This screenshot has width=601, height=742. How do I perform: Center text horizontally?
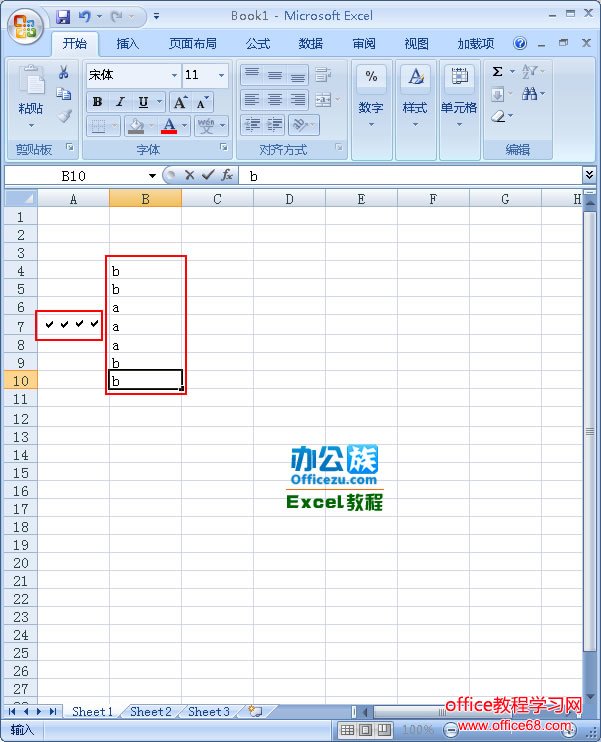click(x=274, y=100)
